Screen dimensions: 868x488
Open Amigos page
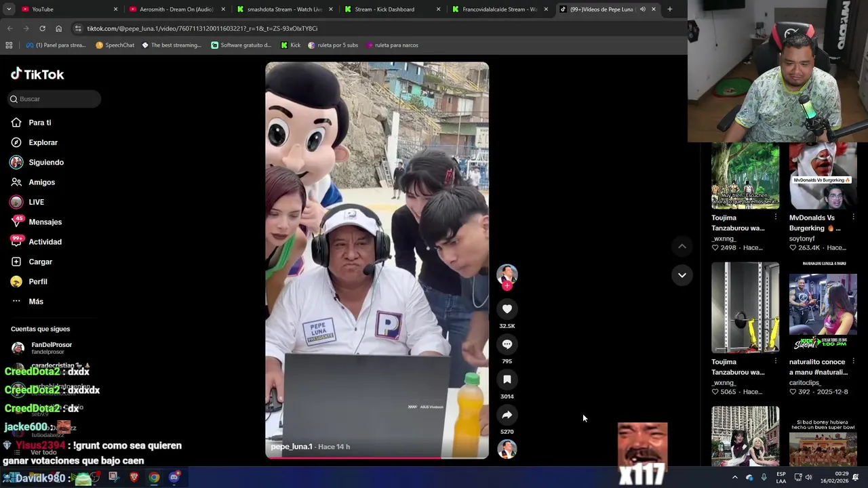(41, 182)
